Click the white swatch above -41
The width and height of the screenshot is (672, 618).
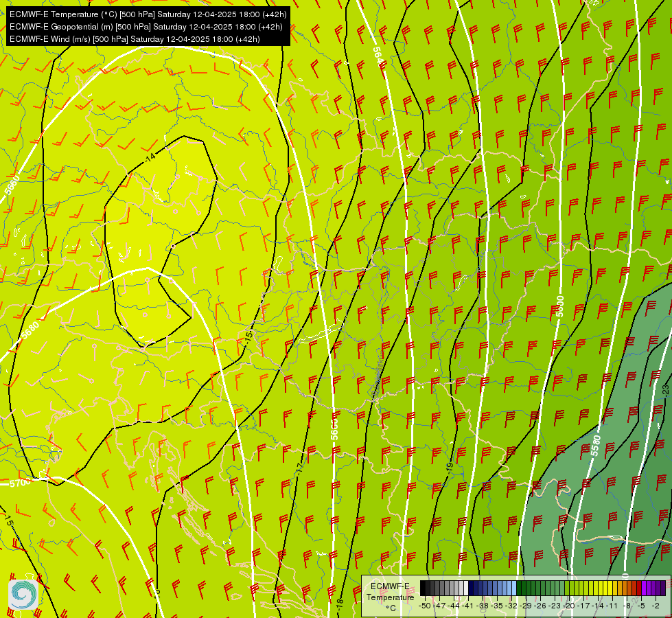tap(466, 588)
